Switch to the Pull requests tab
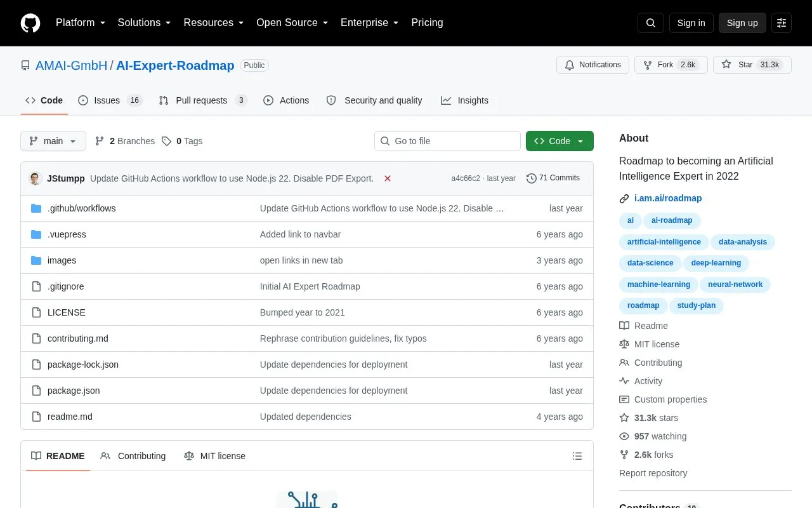Viewport: 812px width, 508px height. pyautogui.click(x=203, y=100)
